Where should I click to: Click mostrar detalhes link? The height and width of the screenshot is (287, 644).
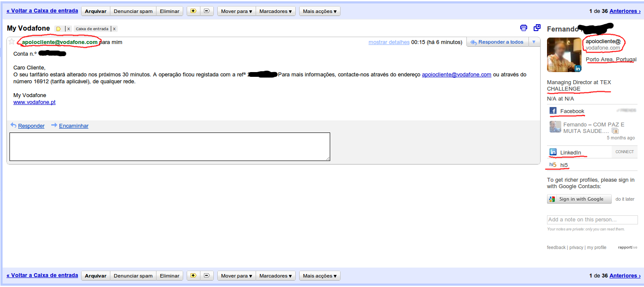pyautogui.click(x=389, y=42)
